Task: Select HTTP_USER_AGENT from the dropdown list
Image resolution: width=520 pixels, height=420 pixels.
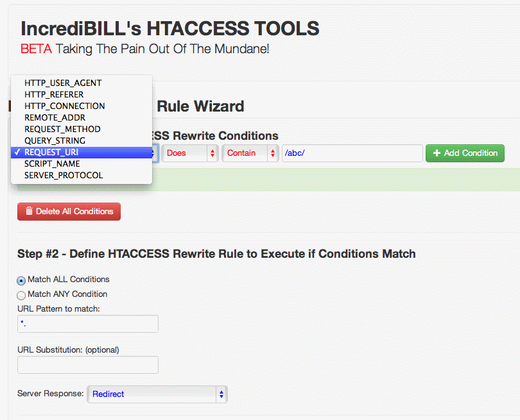Action: (63, 83)
